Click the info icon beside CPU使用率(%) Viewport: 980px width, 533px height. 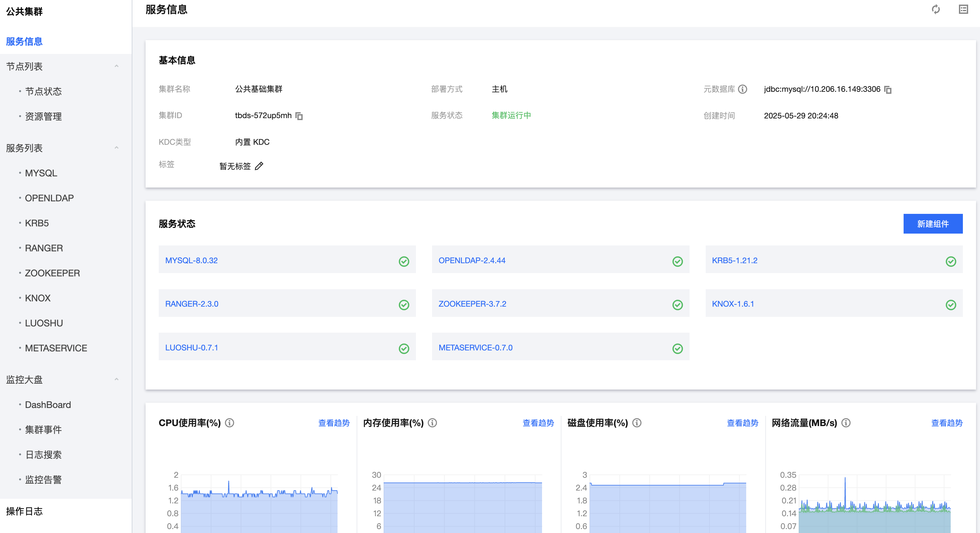[230, 423]
